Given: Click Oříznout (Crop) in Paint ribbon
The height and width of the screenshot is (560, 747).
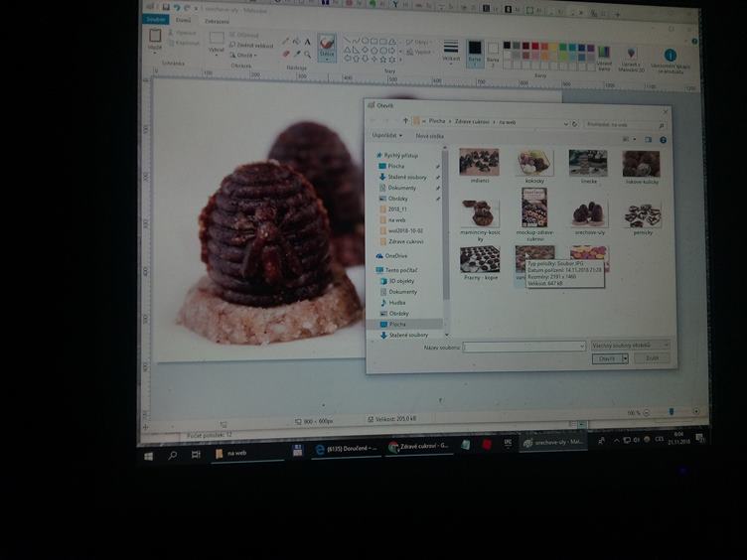Looking at the screenshot, I should coord(244,35).
